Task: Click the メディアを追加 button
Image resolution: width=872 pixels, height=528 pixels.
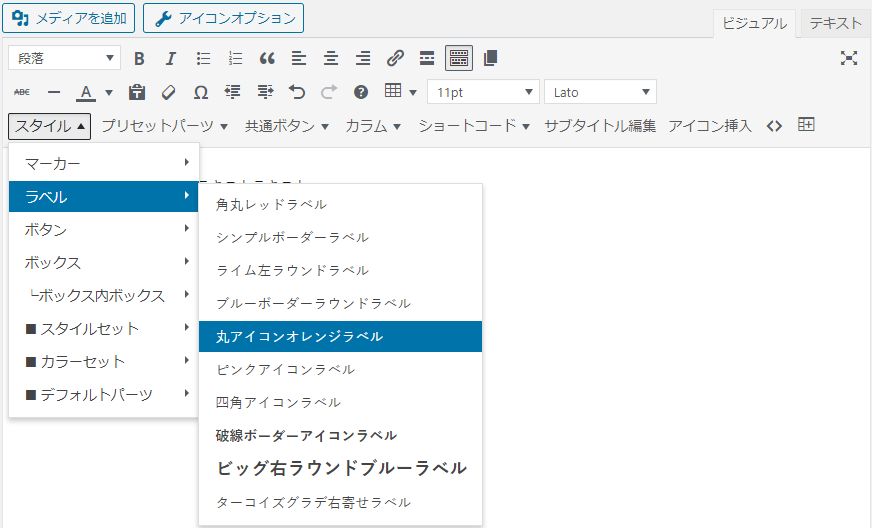Action: (x=68, y=18)
